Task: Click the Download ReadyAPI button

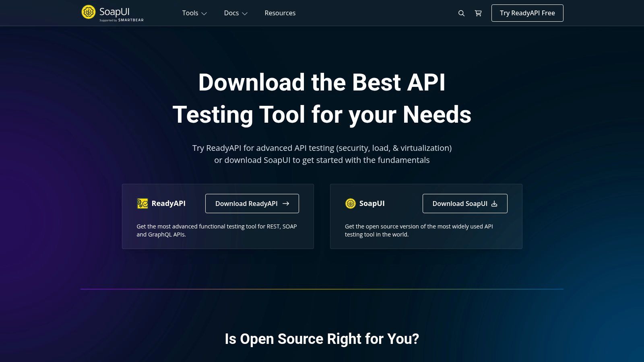Action: pos(252,204)
